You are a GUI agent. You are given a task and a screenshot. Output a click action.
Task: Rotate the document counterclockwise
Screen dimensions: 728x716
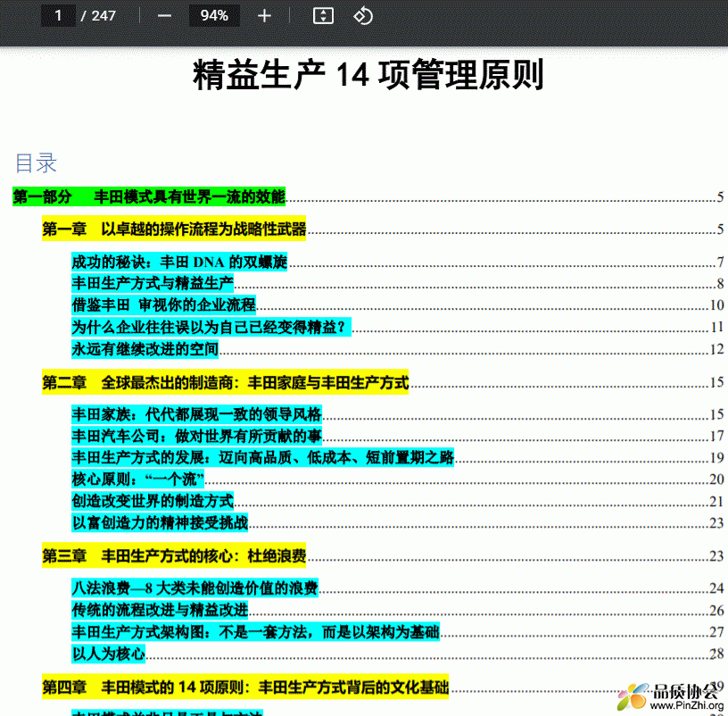click(x=363, y=16)
